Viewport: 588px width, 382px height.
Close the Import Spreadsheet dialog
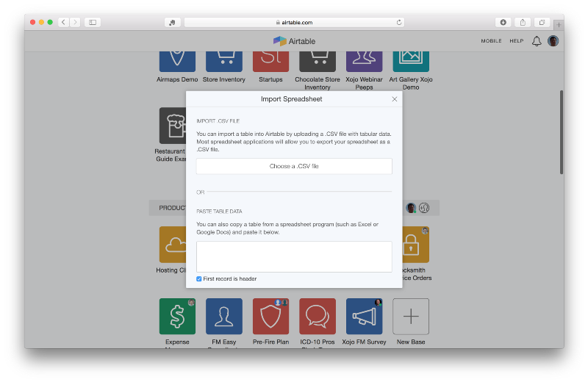coord(395,99)
